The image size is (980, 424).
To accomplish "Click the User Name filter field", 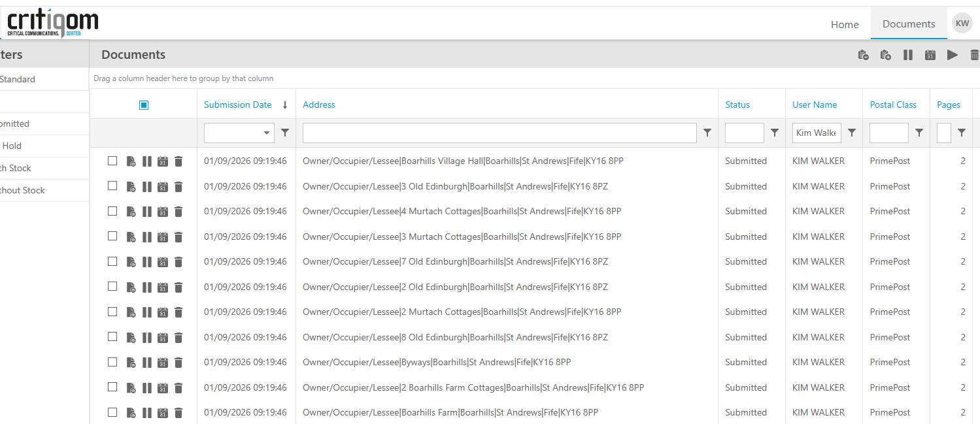I will 817,133.
